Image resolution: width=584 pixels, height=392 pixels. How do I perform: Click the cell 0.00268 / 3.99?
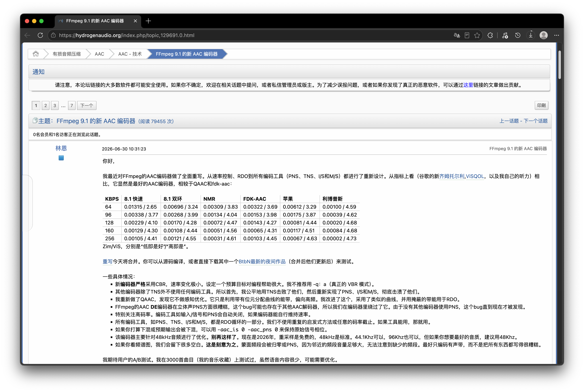click(181, 215)
